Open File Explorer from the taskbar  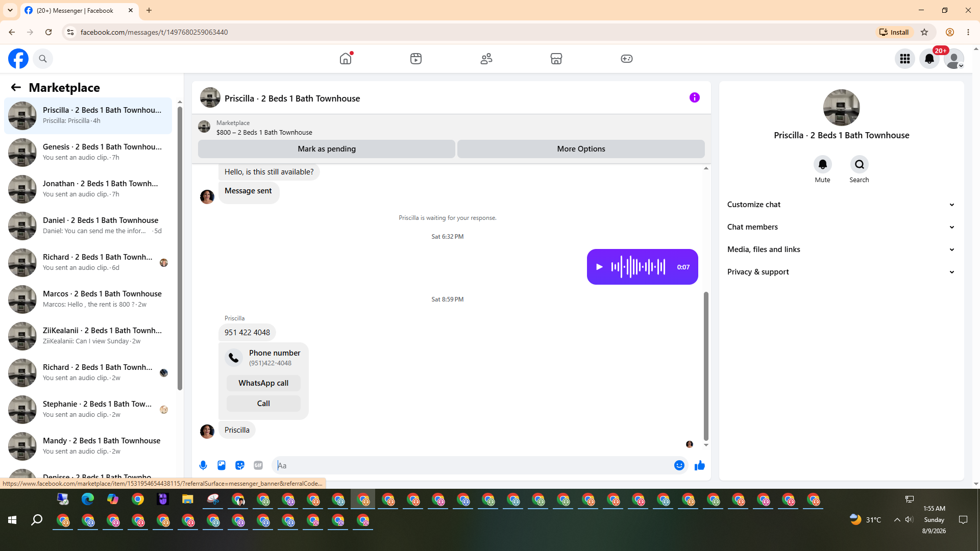click(188, 499)
